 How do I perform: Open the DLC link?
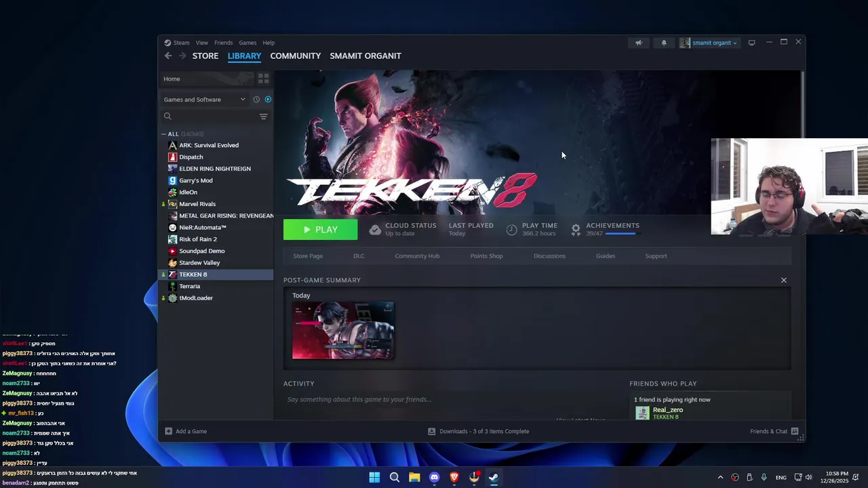pos(359,256)
